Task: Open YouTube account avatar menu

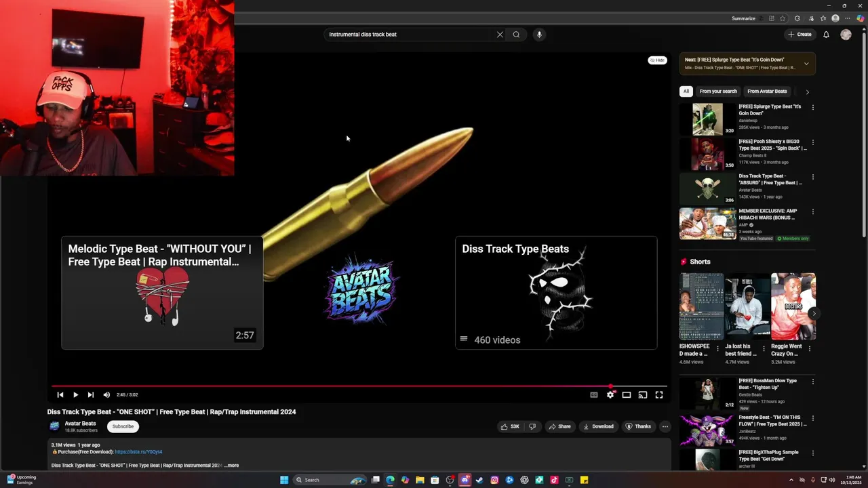Action: 846,35
